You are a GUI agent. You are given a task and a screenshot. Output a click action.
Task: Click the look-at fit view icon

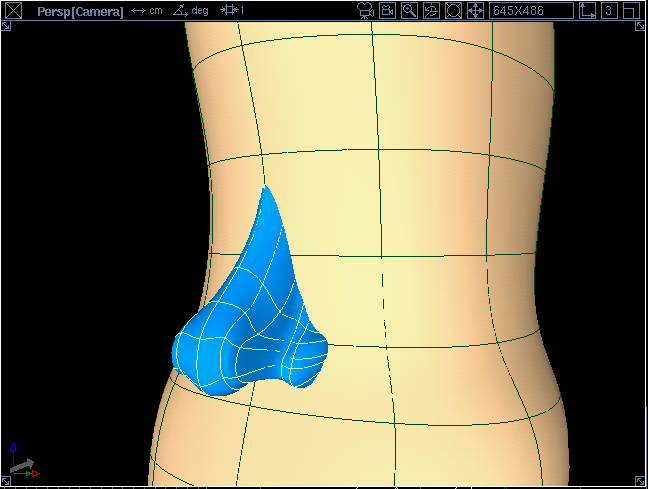[x=453, y=11]
